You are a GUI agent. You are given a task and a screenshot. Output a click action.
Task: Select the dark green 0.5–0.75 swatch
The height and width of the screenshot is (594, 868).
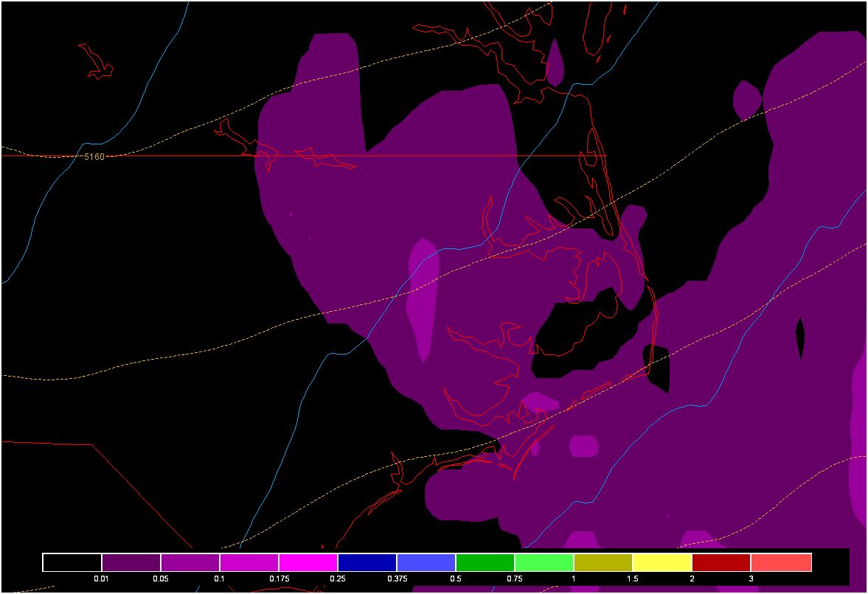(485, 562)
